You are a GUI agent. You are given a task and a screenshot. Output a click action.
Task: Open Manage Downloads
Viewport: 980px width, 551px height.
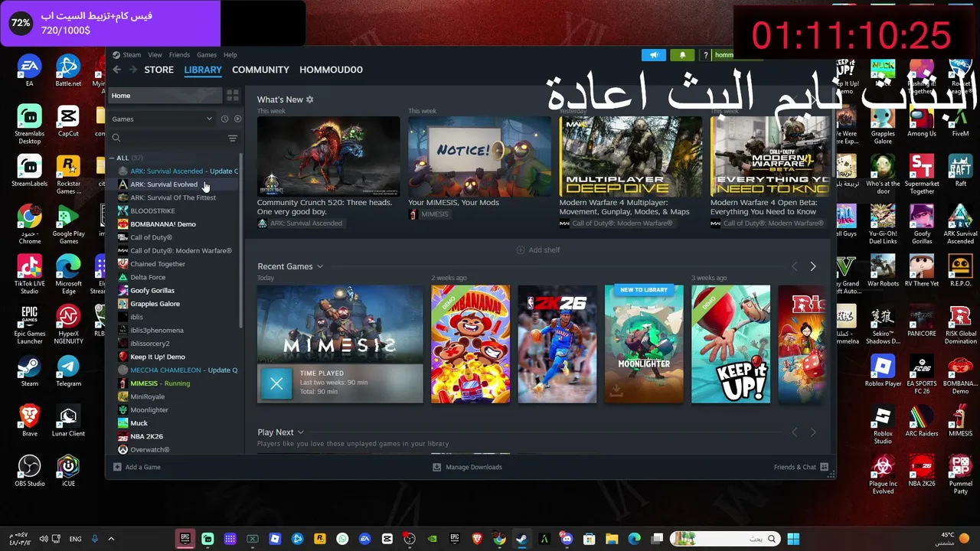[x=467, y=467]
